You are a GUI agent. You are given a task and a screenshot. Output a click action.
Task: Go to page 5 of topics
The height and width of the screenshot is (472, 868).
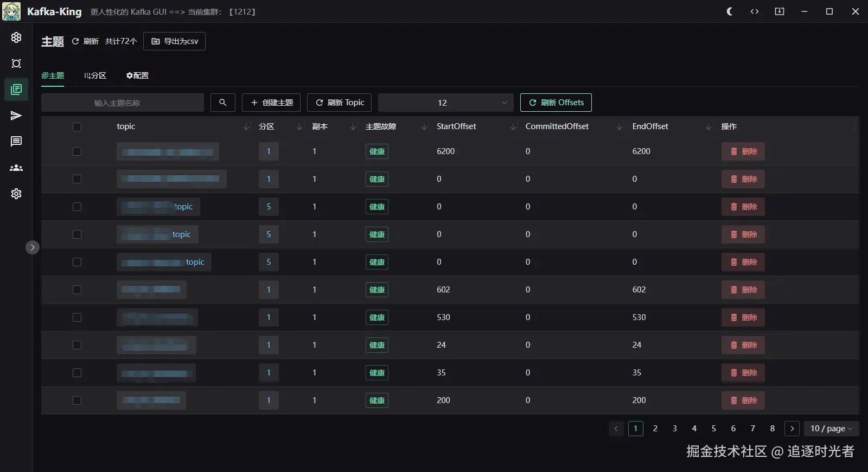click(x=714, y=429)
